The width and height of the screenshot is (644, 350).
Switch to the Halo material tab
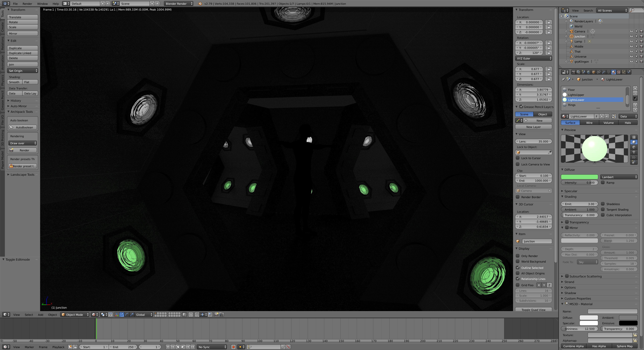pos(628,123)
